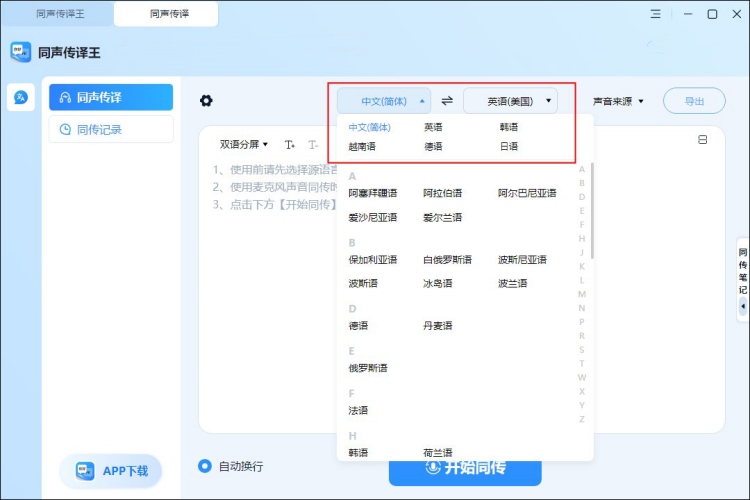Expand the 声音来源 dropdown
Image resolution: width=750 pixels, height=500 pixels.
click(618, 101)
